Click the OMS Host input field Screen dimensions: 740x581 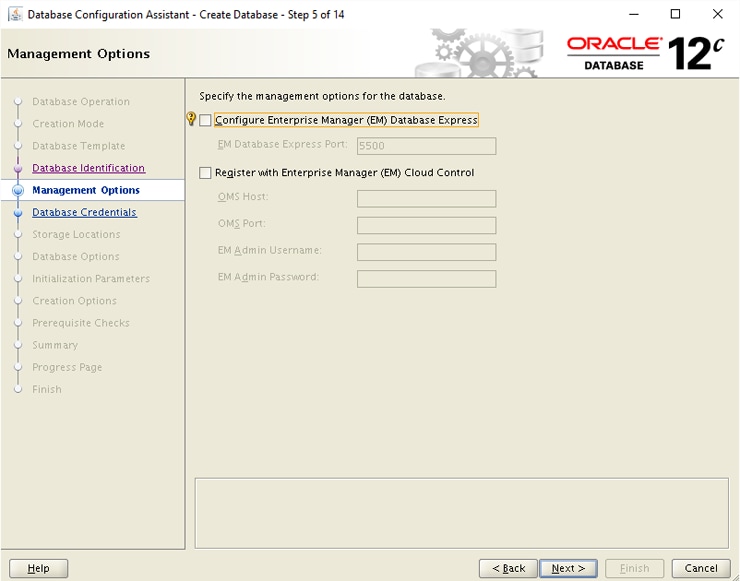426,199
